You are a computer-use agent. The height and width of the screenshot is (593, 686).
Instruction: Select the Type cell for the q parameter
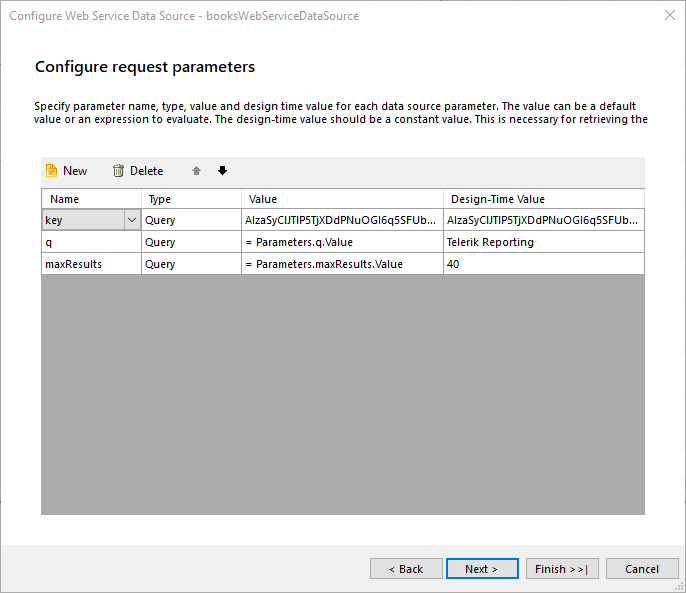pos(190,242)
